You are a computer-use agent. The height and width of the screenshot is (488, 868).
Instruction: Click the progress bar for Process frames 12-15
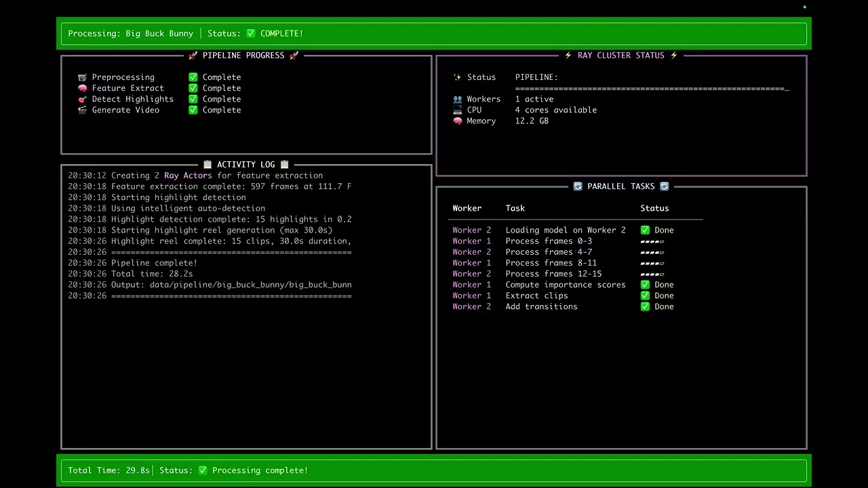(x=652, y=274)
